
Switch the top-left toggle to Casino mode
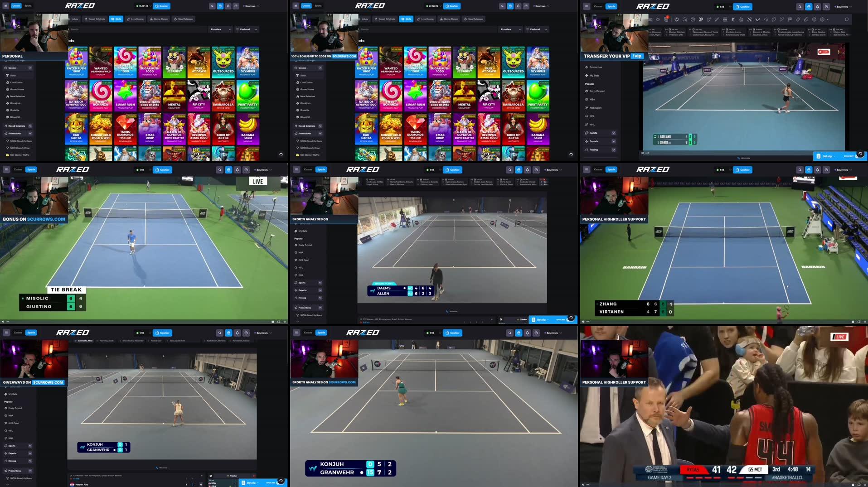coord(598,6)
